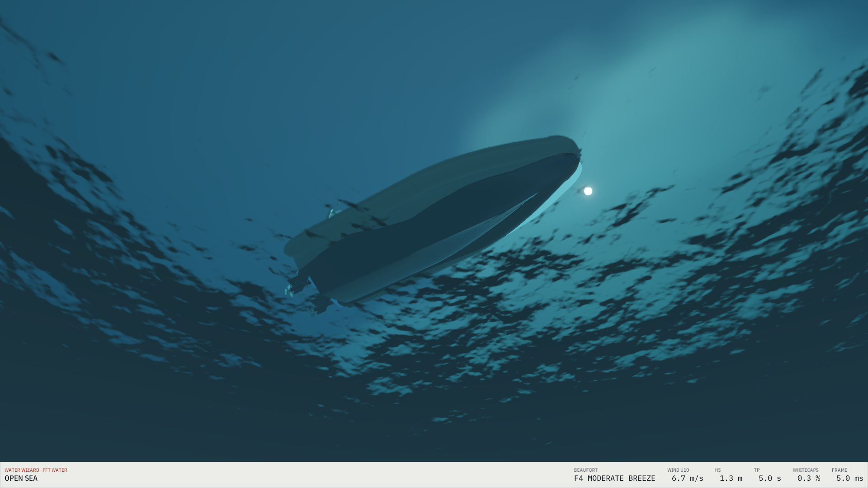Click the boat hull in the viewport
This screenshot has width=868, height=488.
(434, 221)
